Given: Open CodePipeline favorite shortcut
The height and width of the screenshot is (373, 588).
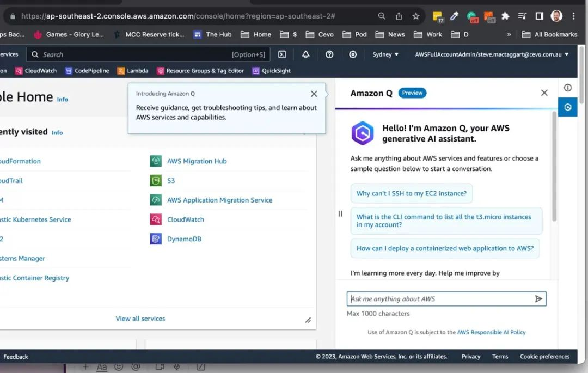Looking at the screenshot, I should [87, 70].
